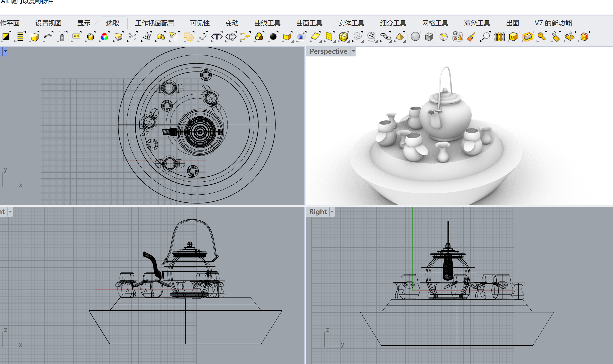Click the yellow cube with red edge icon
The width and height of the screenshot is (613, 364).
[584, 37]
